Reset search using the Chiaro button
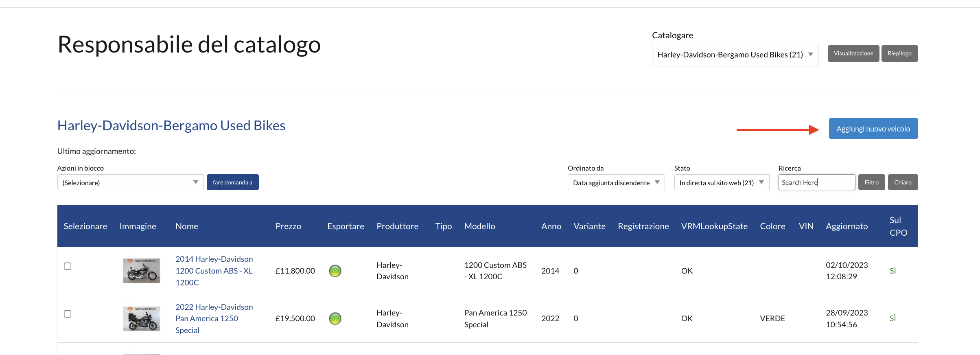The height and width of the screenshot is (355, 980). [x=902, y=182]
